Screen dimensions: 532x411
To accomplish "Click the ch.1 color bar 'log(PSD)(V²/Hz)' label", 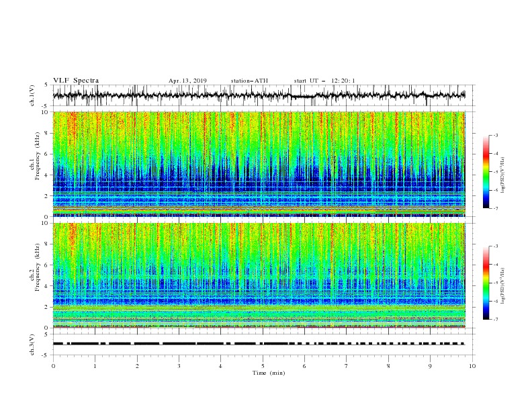I will [x=502, y=175].
